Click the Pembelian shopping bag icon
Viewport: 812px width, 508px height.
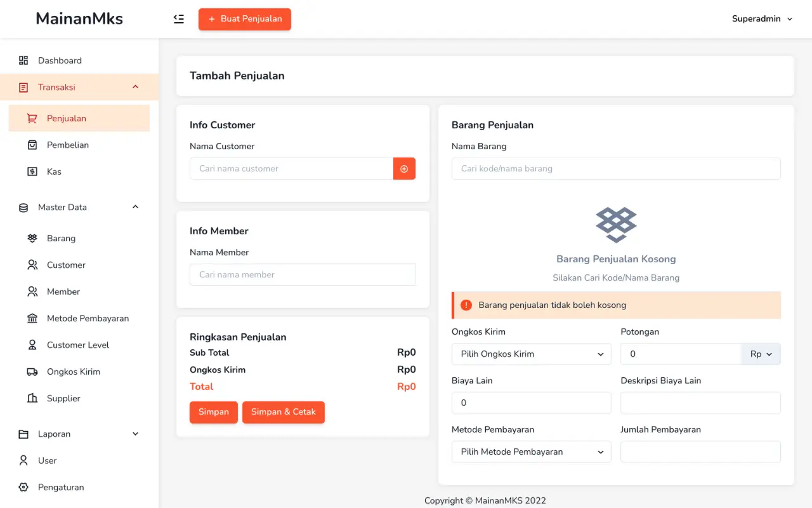pos(32,145)
